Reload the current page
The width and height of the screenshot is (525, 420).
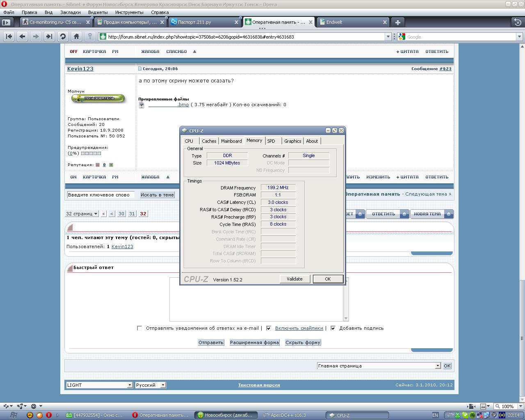point(63,37)
